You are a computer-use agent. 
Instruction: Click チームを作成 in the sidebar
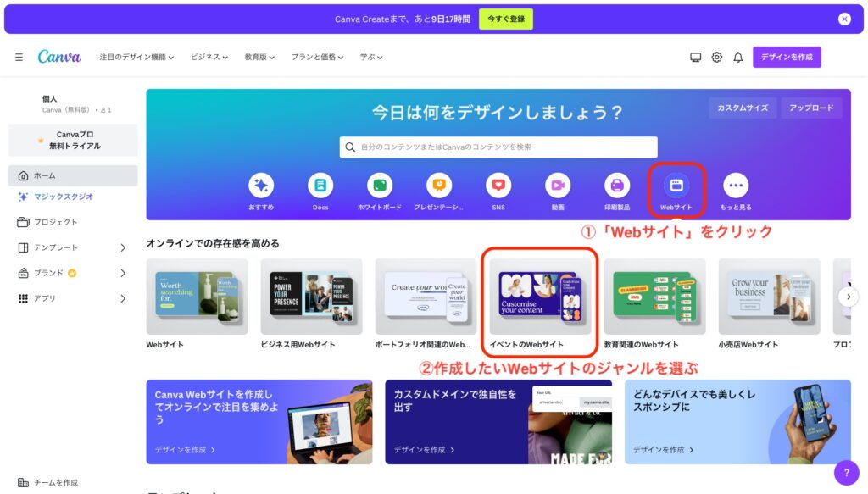[x=48, y=482]
